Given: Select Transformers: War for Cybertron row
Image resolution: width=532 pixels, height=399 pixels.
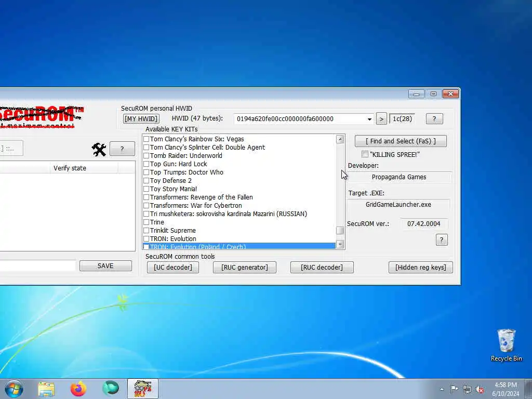Looking at the screenshot, I should [x=239, y=205].
